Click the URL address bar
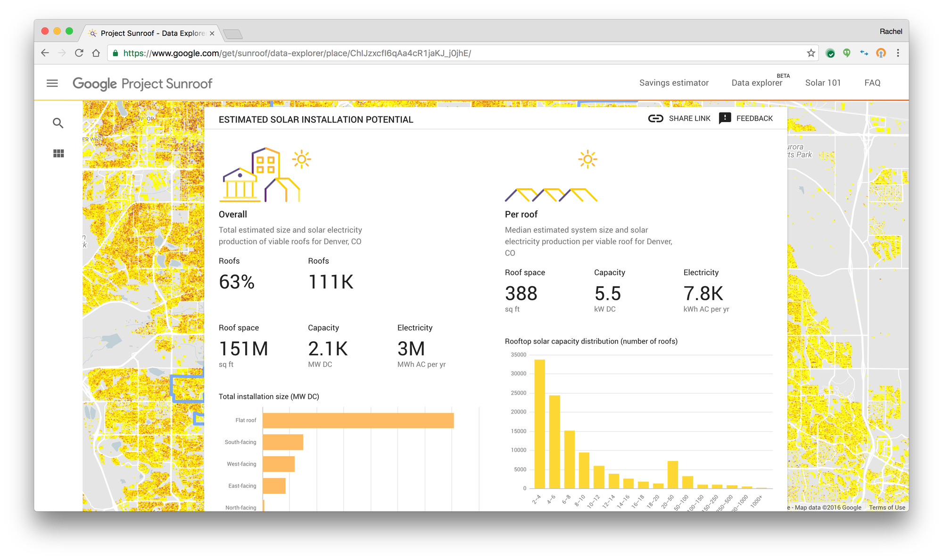The height and width of the screenshot is (560, 943). pyautogui.click(x=462, y=53)
